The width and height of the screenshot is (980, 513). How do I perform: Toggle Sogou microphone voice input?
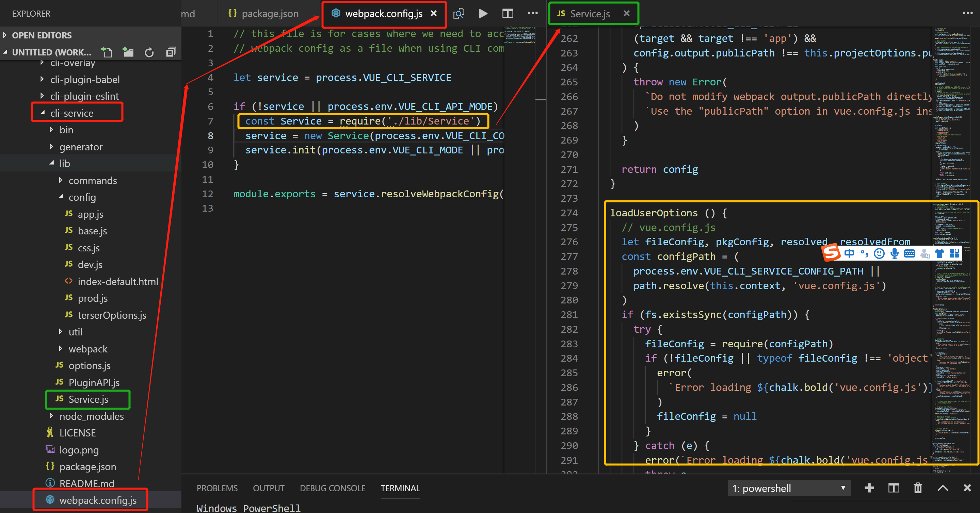pyautogui.click(x=895, y=253)
